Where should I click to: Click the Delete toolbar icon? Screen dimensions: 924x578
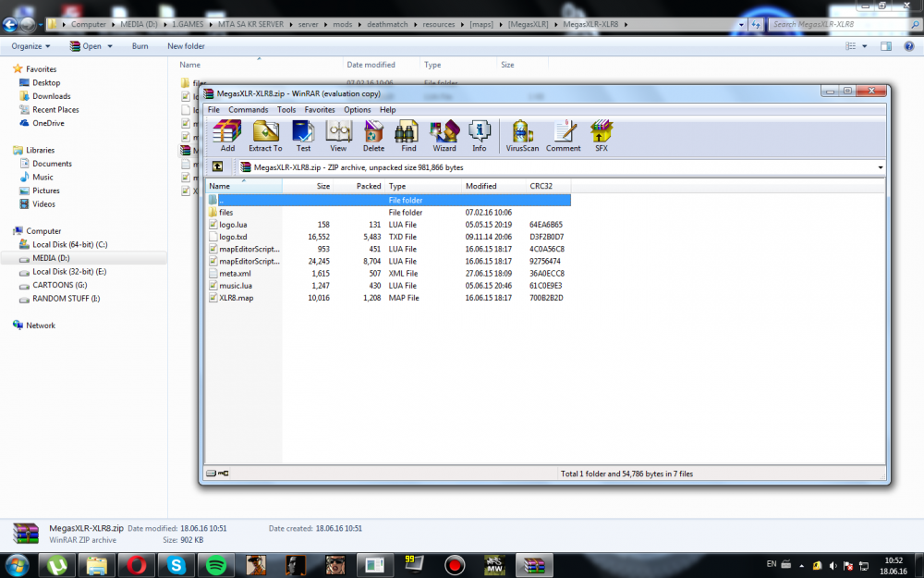point(373,136)
